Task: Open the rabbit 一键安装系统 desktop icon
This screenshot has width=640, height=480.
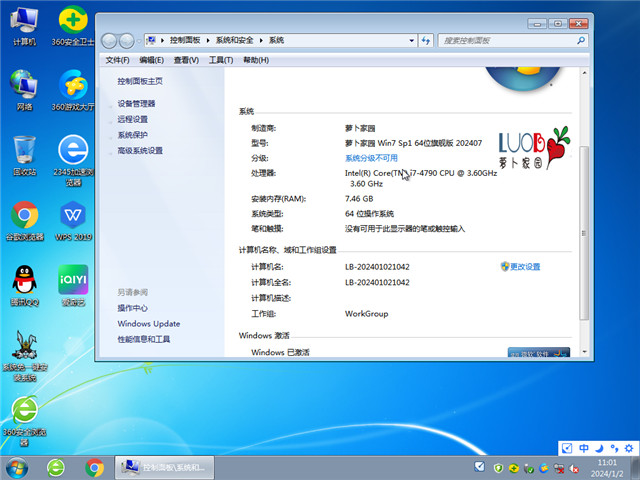Action: tap(24, 356)
